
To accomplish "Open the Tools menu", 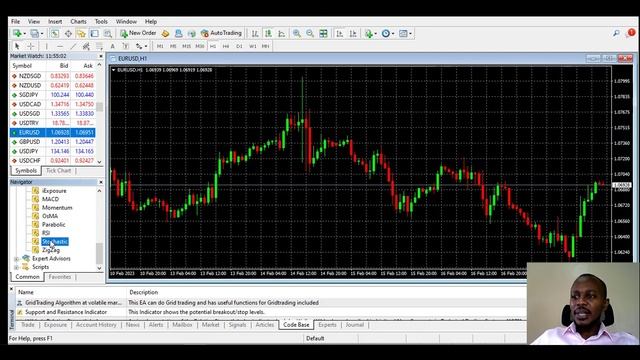I will point(101,22).
